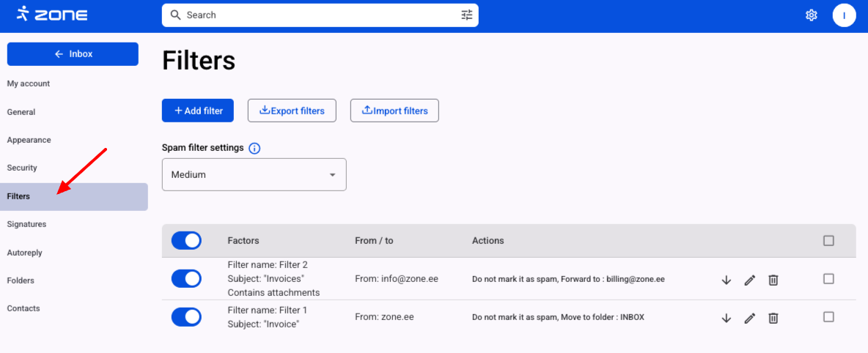
Task: Click inside the Search field
Action: 315,15
